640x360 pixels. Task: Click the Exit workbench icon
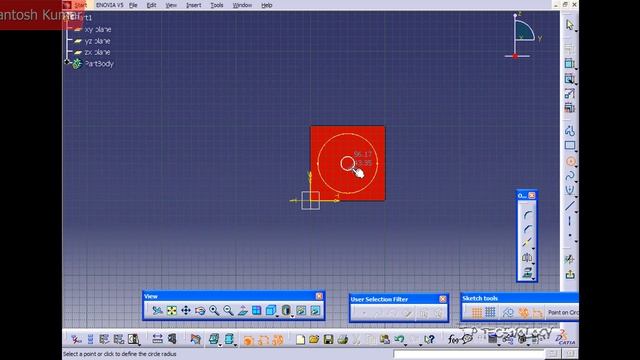pyautogui.click(x=570, y=274)
